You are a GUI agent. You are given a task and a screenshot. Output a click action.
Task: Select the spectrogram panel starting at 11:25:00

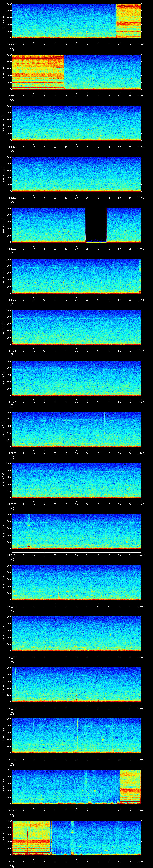click(76, 582)
